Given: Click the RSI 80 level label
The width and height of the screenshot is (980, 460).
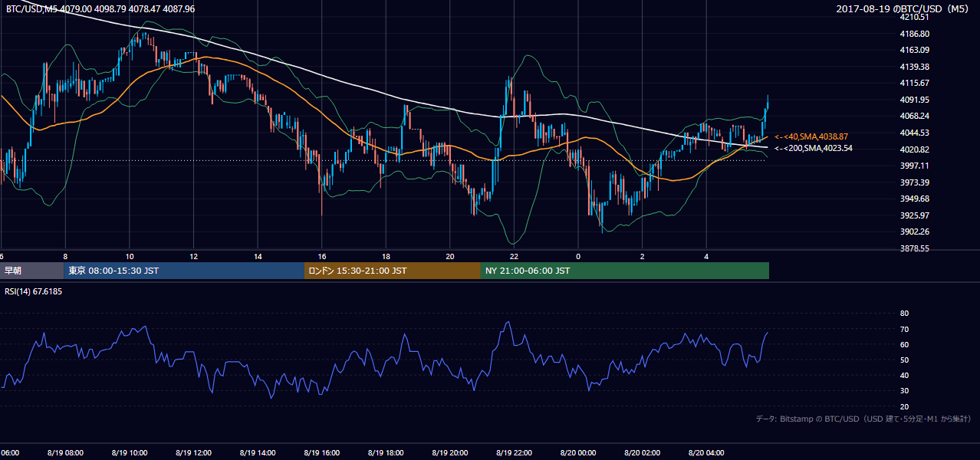Looking at the screenshot, I should [x=904, y=314].
